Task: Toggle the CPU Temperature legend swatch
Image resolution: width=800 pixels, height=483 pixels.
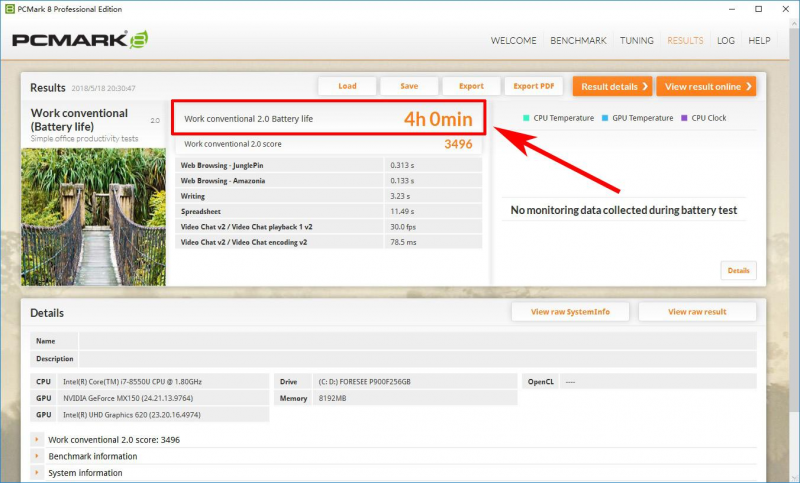Action: (527, 118)
